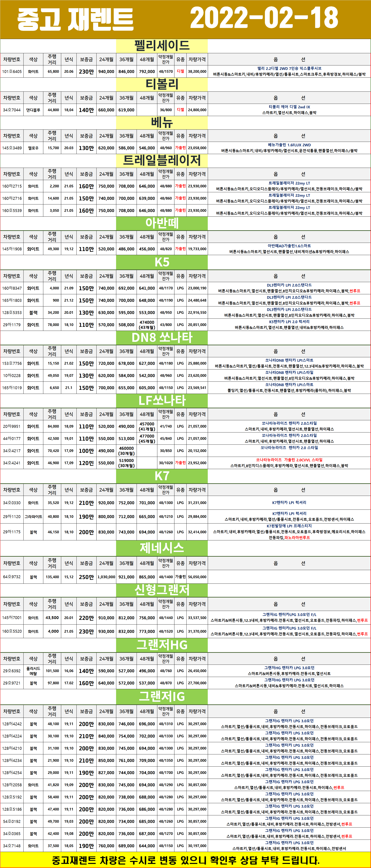Screen dimensions: 371x868
Task: Click the 1,030,000 24-month price cell
Action: pyautogui.click(x=106, y=577)
